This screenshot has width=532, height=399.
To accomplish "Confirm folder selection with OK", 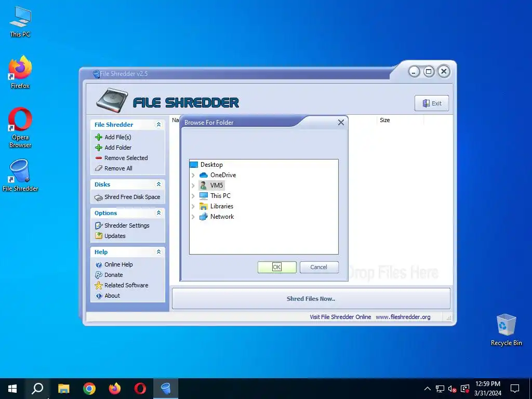I will [x=277, y=267].
